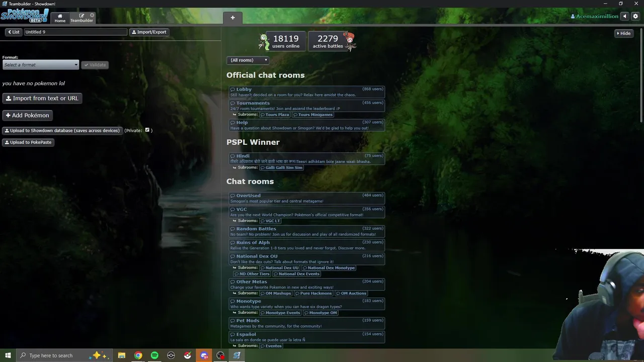This screenshot has width=644, height=362.
Task: Open OM Mashups subroom
Action: (x=276, y=293)
